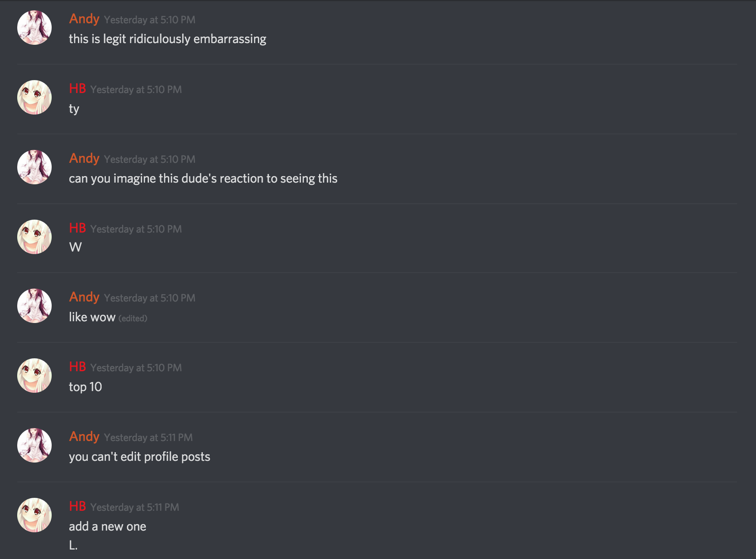Click HB's avatar next to 'ty' message
The width and height of the screenshot is (756, 559).
(x=34, y=97)
